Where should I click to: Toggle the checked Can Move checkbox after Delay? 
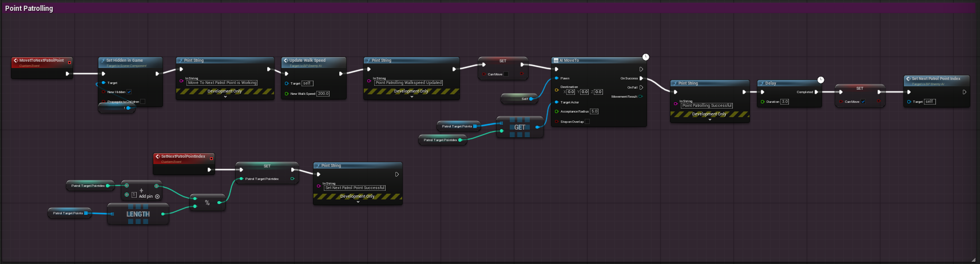pos(863,102)
